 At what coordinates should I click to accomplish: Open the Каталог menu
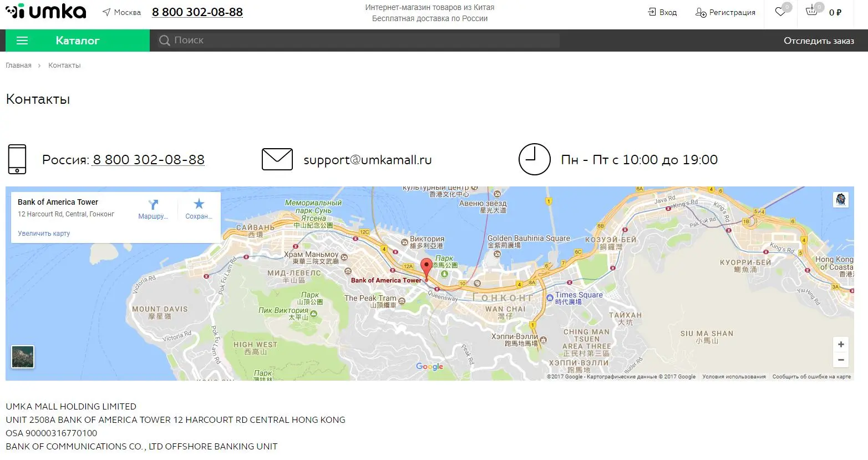point(78,41)
